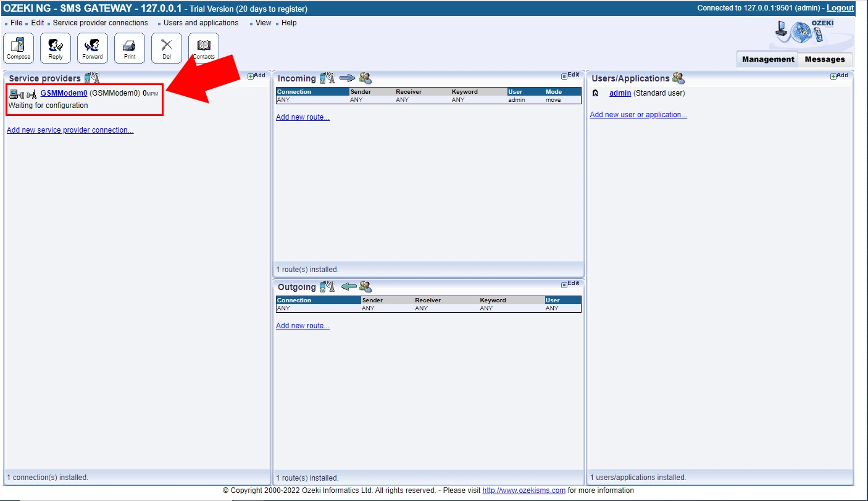Image resolution: width=868 pixels, height=501 pixels.
Task: Open the Service provider connections menu
Action: [x=101, y=23]
